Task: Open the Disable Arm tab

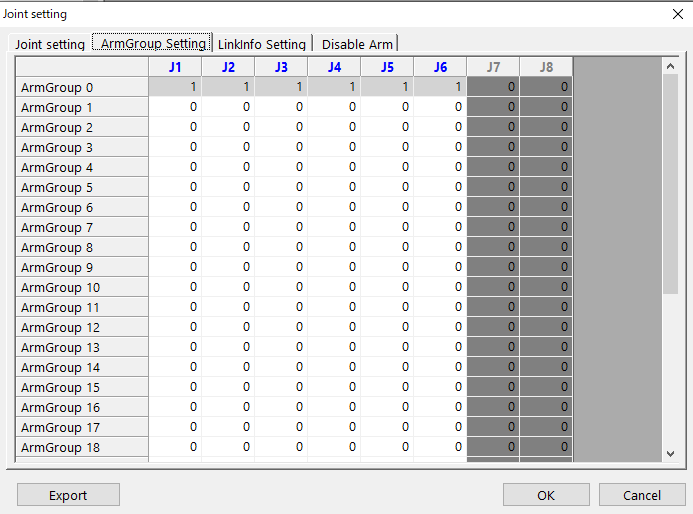Action: pyautogui.click(x=357, y=44)
